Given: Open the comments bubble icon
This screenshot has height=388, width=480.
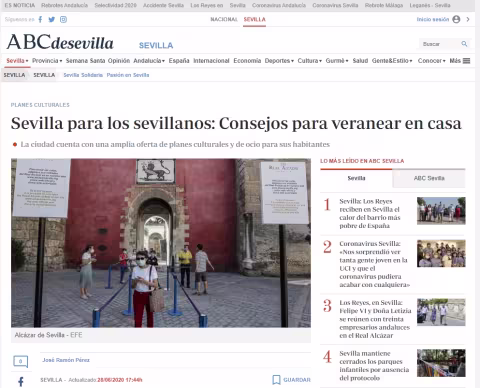Looking at the screenshot, I should click(20, 361).
